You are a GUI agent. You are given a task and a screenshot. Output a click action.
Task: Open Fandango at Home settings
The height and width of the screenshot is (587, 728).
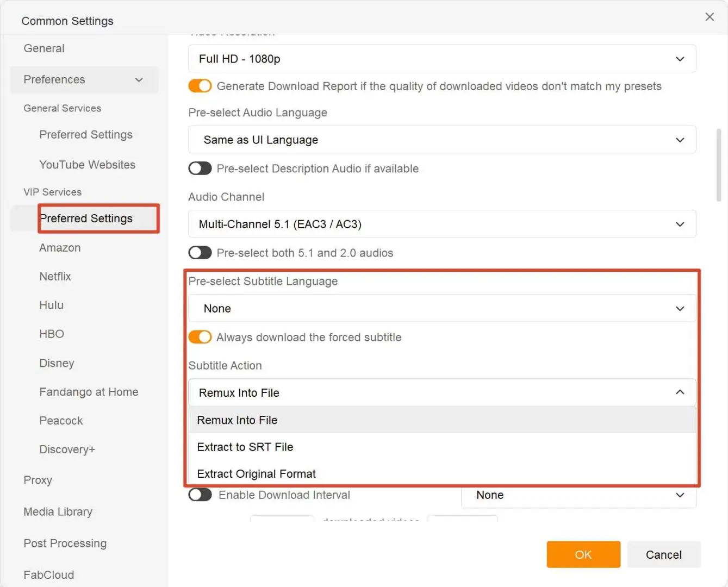(89, 392)
